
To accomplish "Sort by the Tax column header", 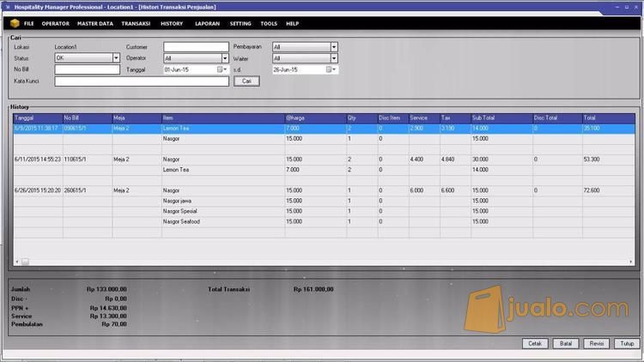I will pyautogui.click(x=455, y=118).
